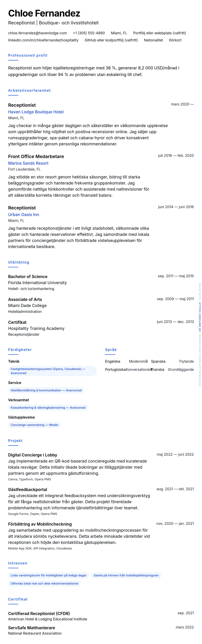Select the Kassahantering & räkningbalansering tag
Screen dimensions: 202x644
pos(48,408)
